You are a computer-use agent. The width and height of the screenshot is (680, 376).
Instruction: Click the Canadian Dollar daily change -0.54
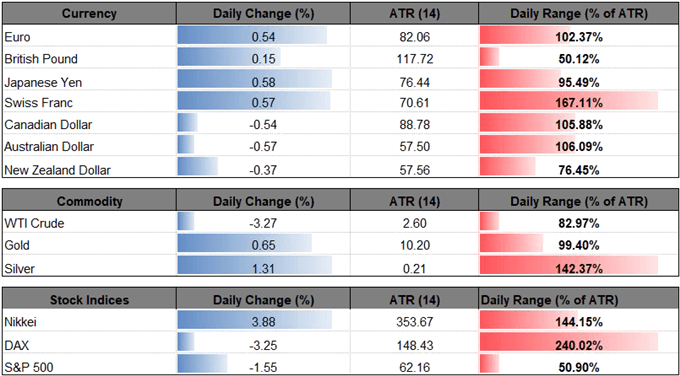(263, 125)
